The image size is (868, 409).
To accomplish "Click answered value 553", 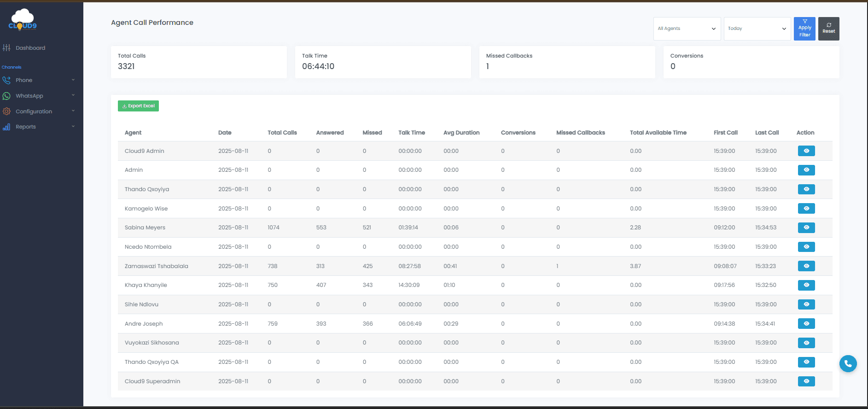I will (x=321, y=228).
